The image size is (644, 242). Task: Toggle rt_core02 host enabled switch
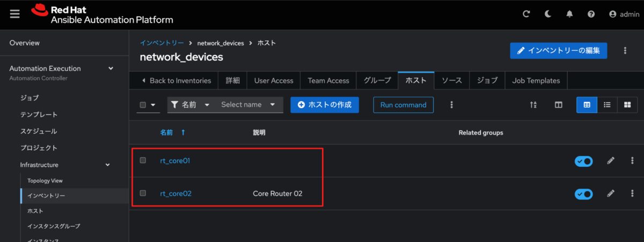click(x=583, y=194)
